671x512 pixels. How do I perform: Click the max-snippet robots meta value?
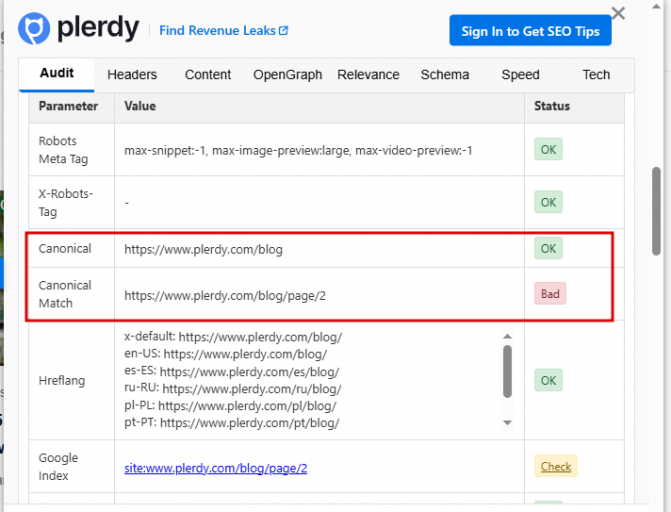(x=298, y=150)
